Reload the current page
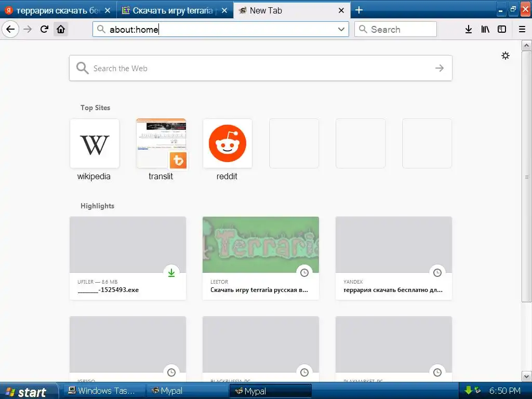The height and width of the screenshot is (399, 532). [x=44, y=29]
